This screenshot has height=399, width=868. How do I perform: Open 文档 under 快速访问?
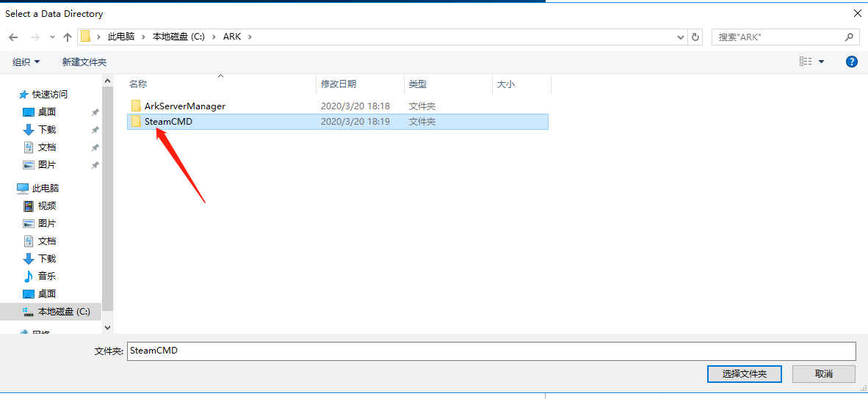coord(47,147)
